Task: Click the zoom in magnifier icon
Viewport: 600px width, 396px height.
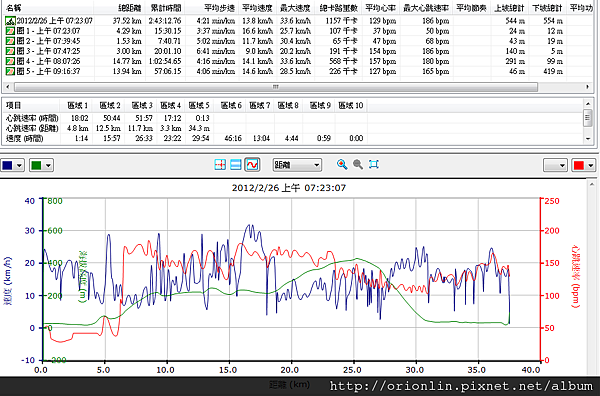Action: click(342, 165)
